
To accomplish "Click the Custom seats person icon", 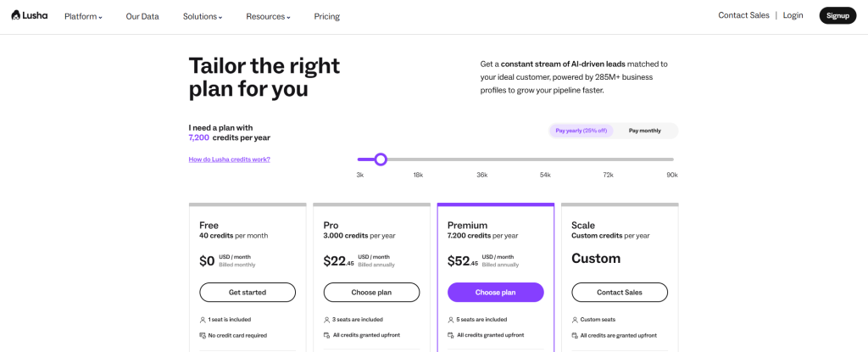I will (x=575, y=320).
